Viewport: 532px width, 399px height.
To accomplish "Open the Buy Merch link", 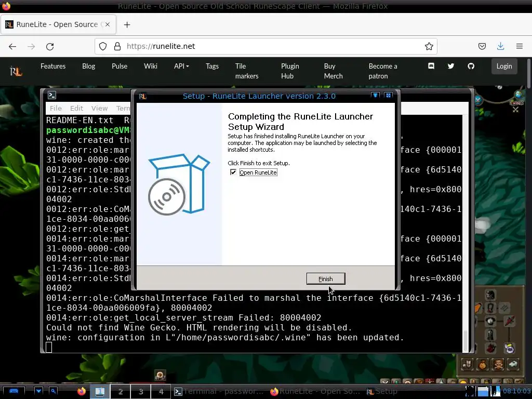I will [x=333, y=71].
